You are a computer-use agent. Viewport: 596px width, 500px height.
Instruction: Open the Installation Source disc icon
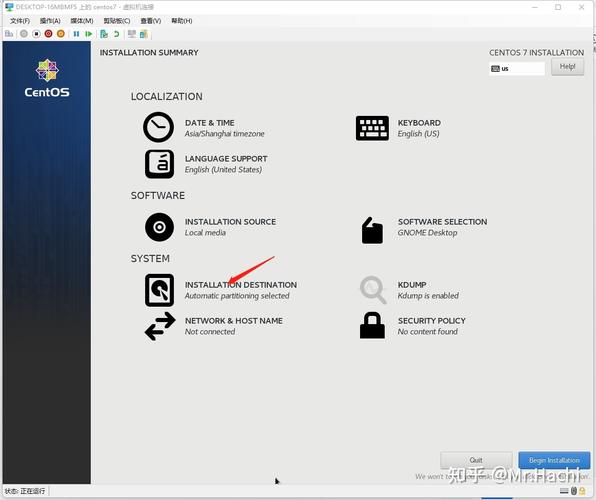coord(159,227)
